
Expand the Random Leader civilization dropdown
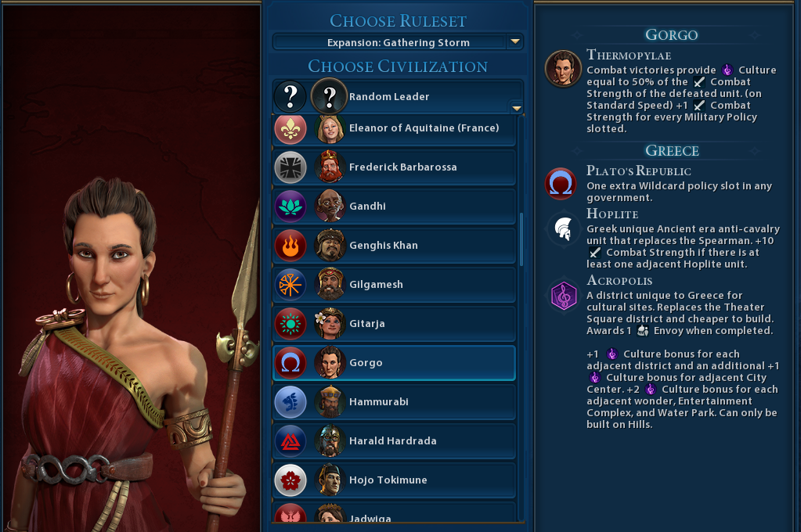[x=517, y=108]
